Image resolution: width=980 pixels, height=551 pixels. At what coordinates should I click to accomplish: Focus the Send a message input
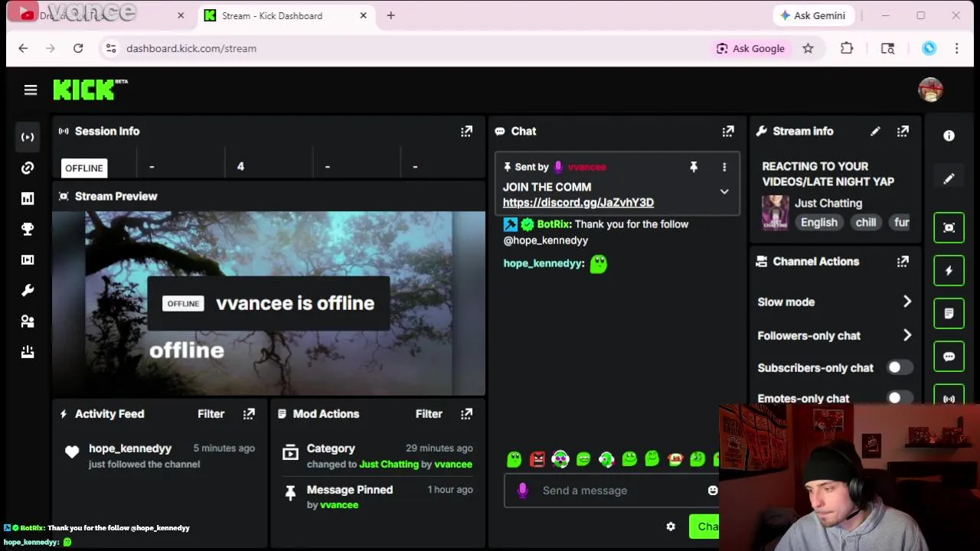611,491
